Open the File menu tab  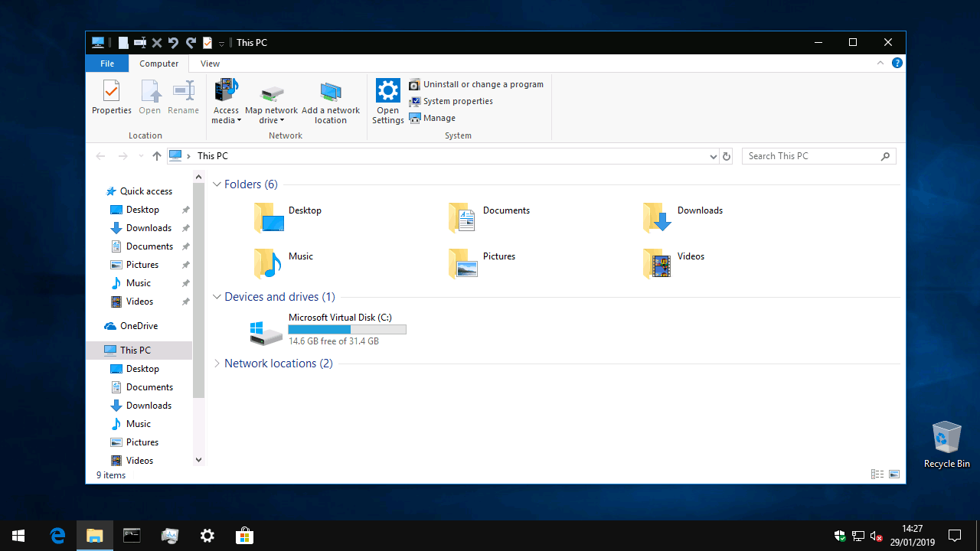pyautogui.click(x=107, y=64)
